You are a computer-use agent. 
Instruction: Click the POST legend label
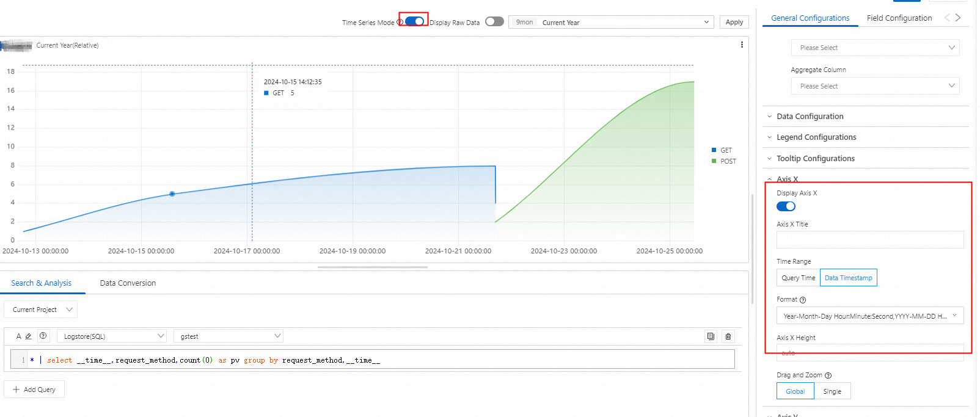coord(728,161)
